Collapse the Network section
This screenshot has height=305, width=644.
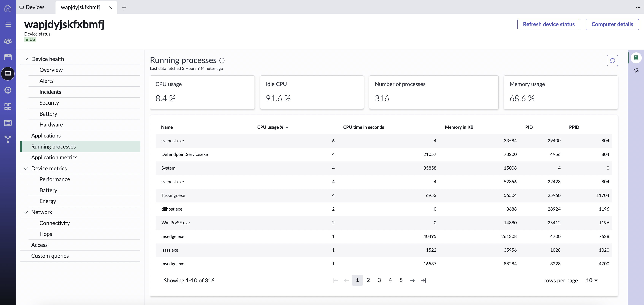tap(26, 212)
